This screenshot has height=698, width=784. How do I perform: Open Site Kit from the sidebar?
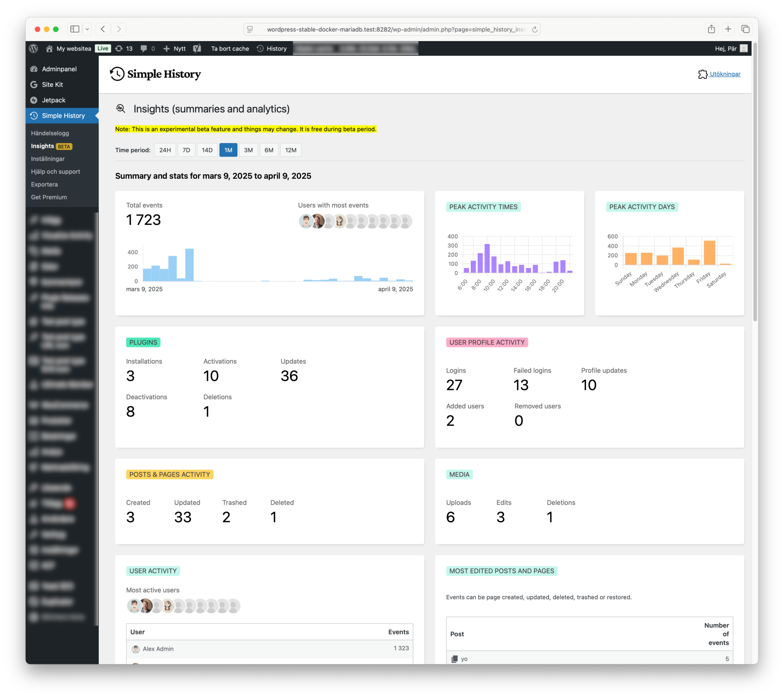point(52,84)
